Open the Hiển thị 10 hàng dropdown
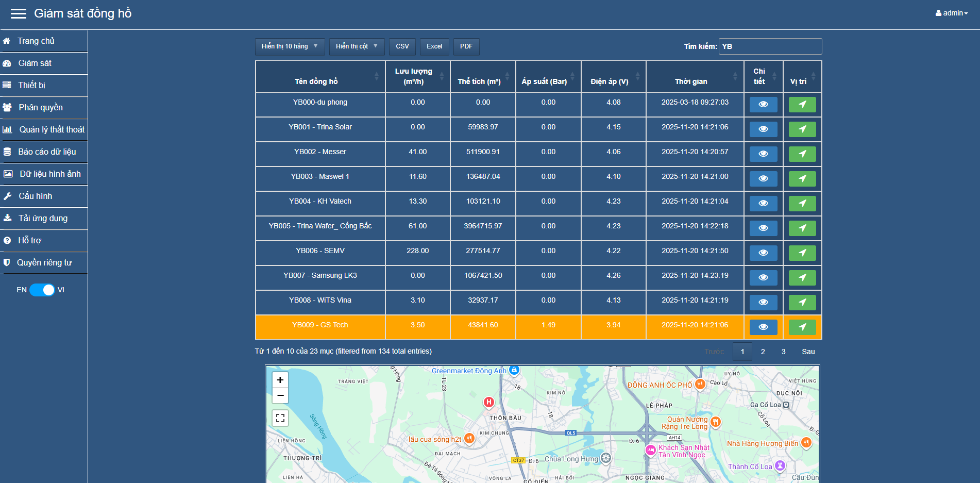980x483 pixels. click(x=290, y=46)
